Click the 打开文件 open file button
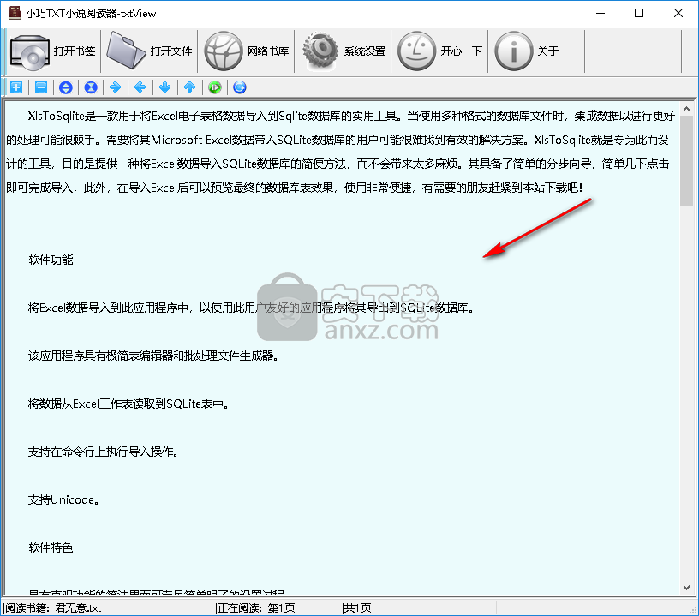Screen dimensions: 699x616 [x=149, y=51]
